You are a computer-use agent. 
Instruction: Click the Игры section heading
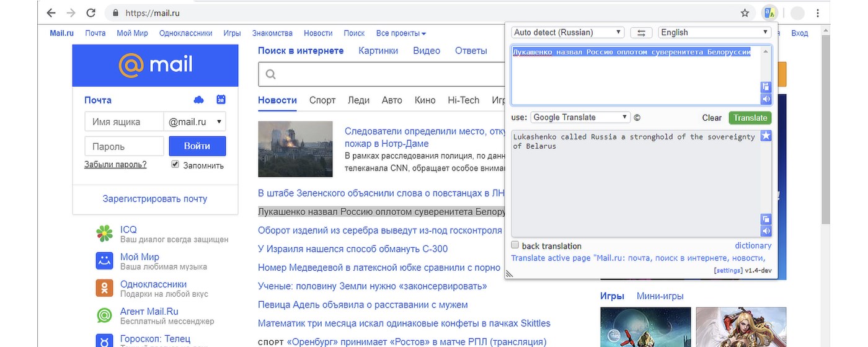612,296
